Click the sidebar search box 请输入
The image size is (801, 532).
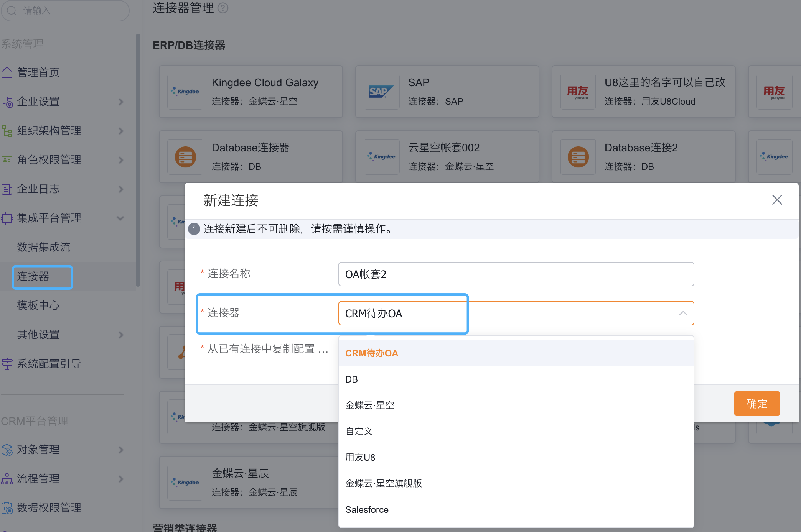[x=65, y=10]
